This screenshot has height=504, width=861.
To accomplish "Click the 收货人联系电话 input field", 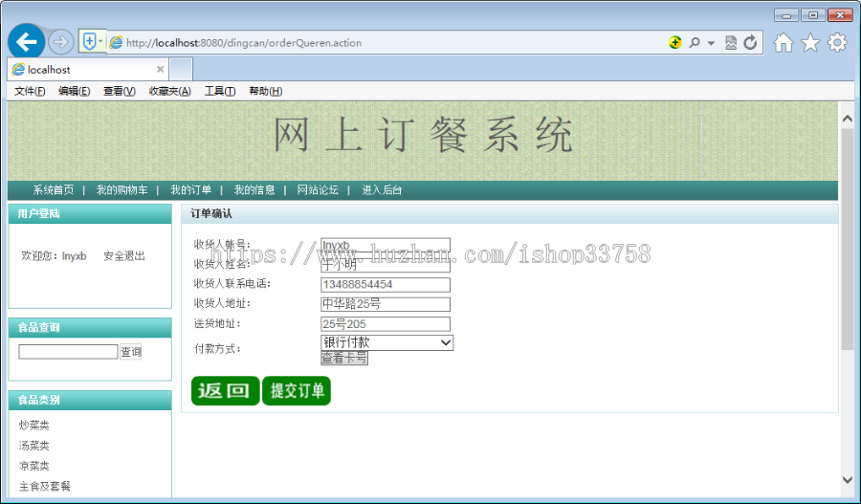I will pos(386,284).
